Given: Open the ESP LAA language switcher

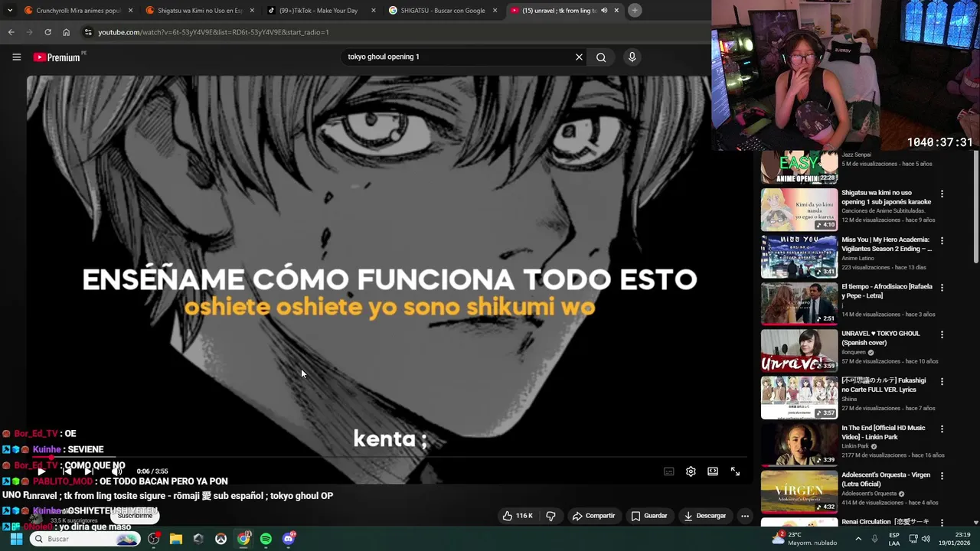Looking at the screenshot, I should (x=894, y=539).
